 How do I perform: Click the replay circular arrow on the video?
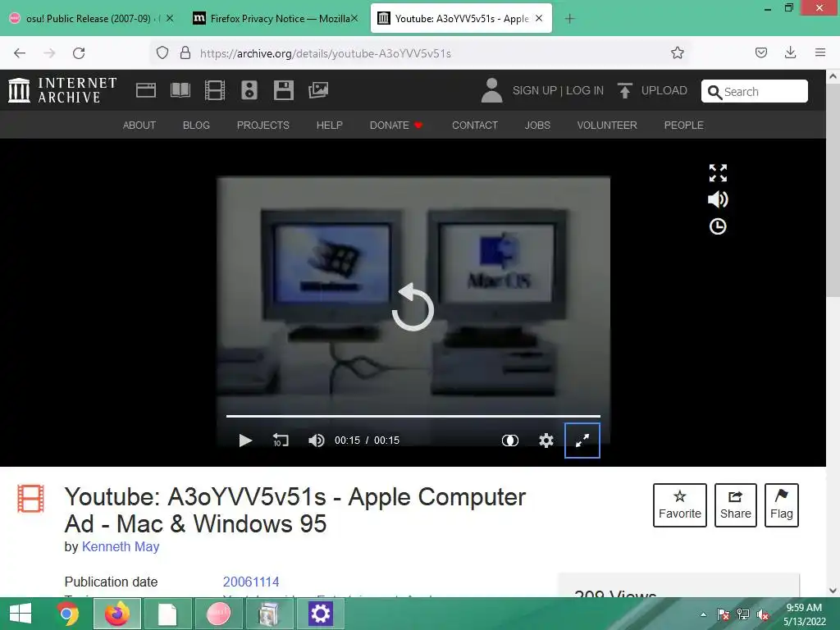[x=413, y=307]
